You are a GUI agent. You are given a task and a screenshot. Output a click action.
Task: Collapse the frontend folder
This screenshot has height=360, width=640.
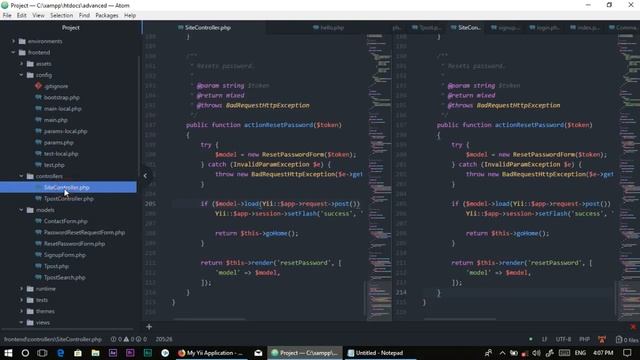point(13,53)
